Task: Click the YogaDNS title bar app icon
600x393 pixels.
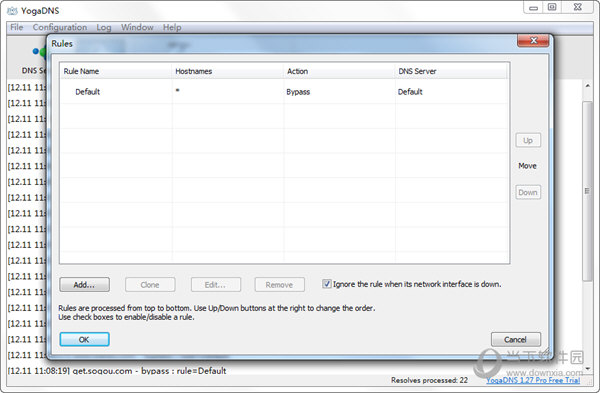Action: 12,11
